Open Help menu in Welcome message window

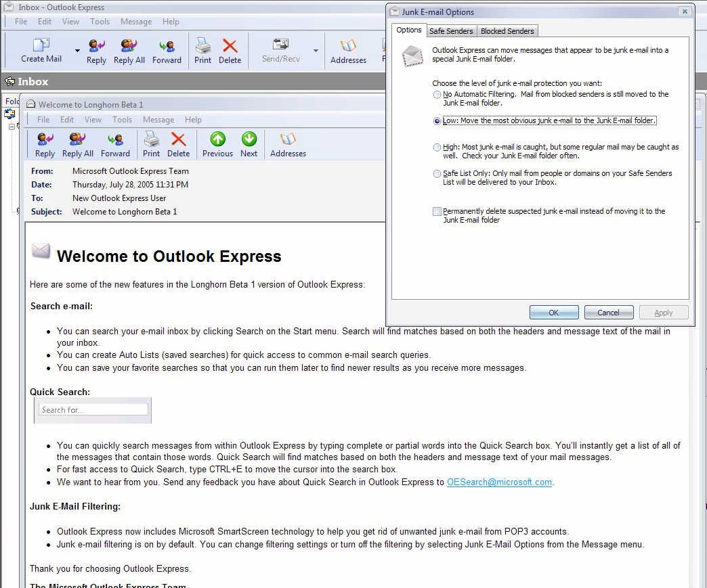[193, 119]
